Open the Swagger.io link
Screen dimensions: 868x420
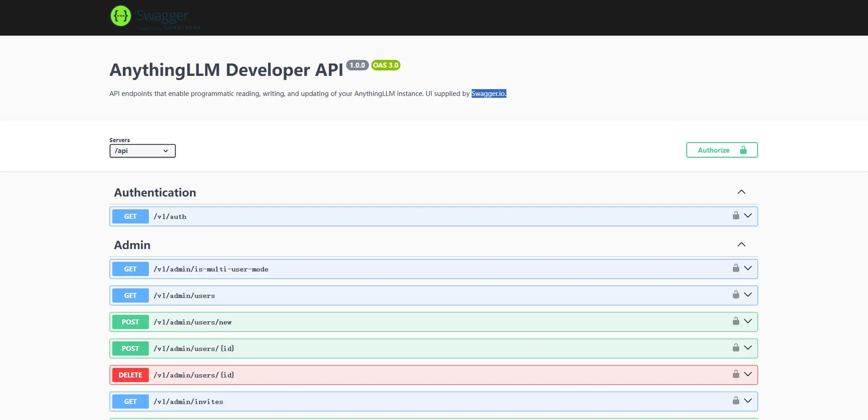click(489, 94)
